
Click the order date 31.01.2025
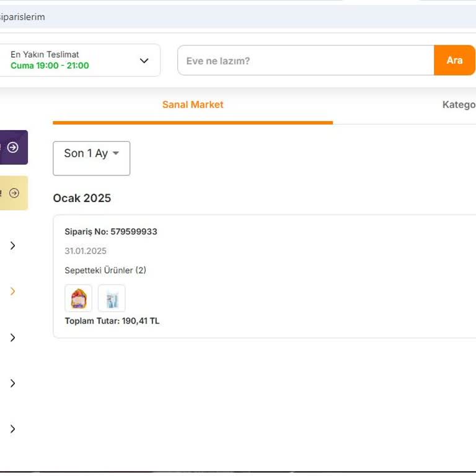click(86, 251)
